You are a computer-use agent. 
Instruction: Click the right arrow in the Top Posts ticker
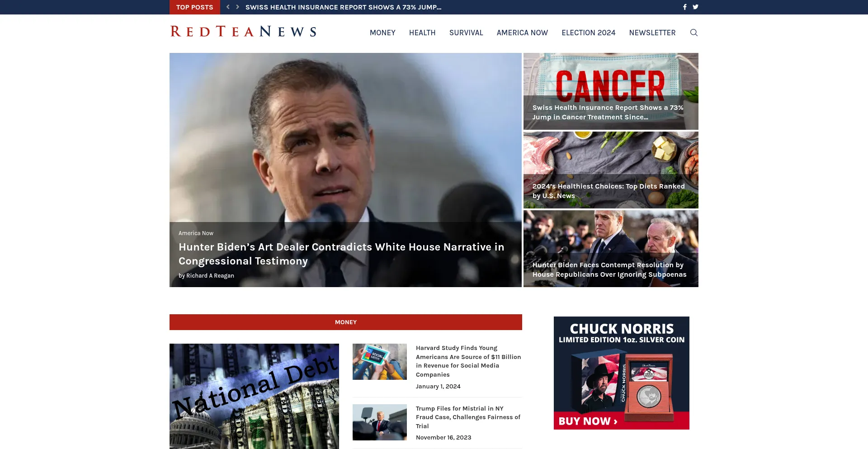coord(237,7)
